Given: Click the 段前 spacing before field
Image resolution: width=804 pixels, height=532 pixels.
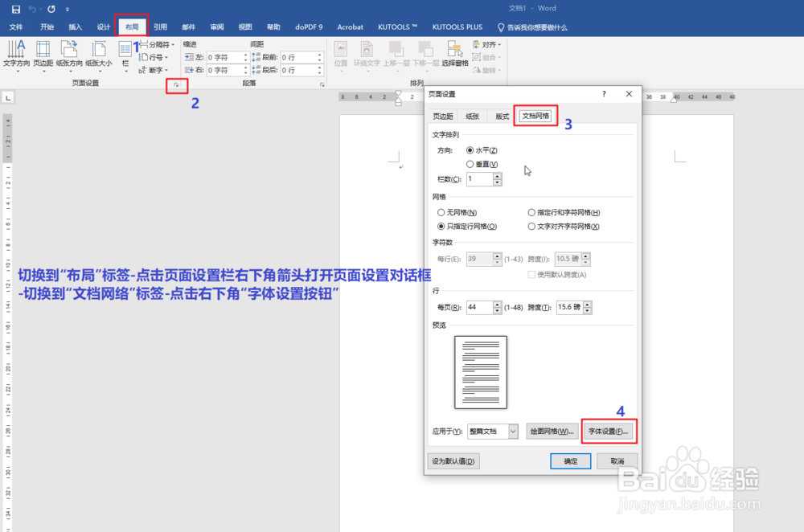Looking at the screenshot, I should [301, 57].
